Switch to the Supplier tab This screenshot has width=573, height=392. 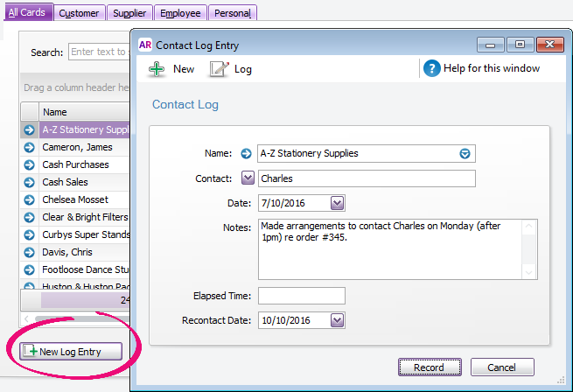pos(129,13)
